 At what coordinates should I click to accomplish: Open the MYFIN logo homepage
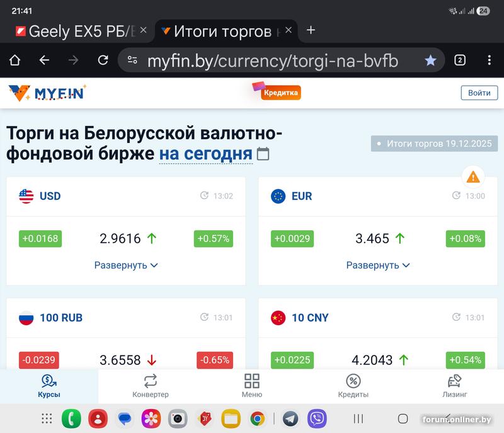(47, 93)
